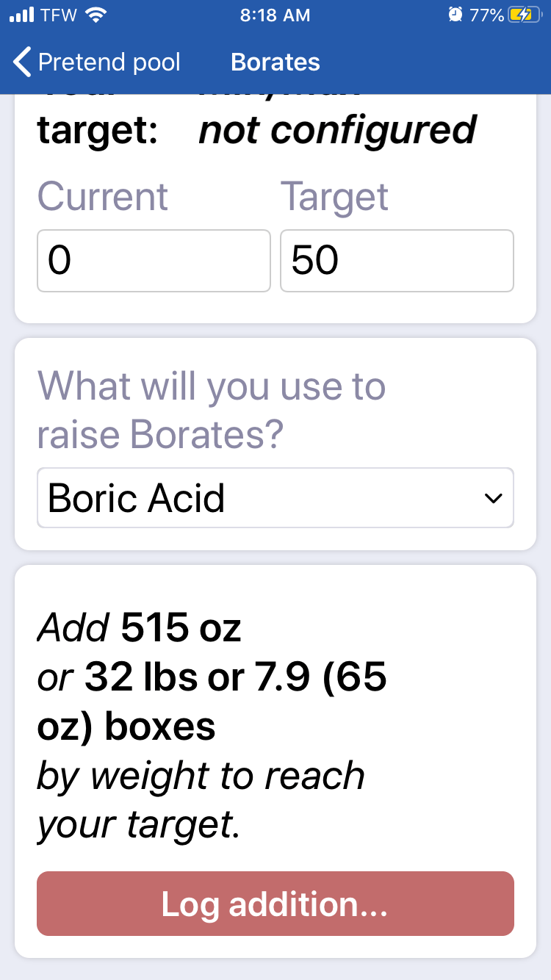
Task: Tap the Borates page title
Action: tap(275, 62)
